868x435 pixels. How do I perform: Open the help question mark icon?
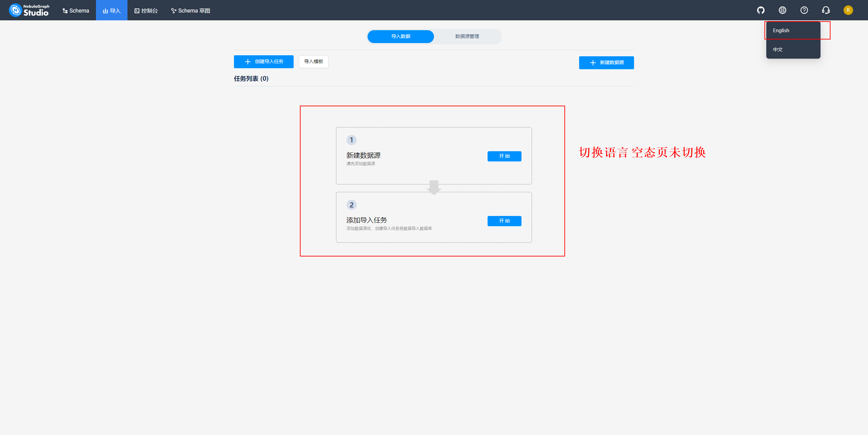pyautogui.click(x=804, y=10)
